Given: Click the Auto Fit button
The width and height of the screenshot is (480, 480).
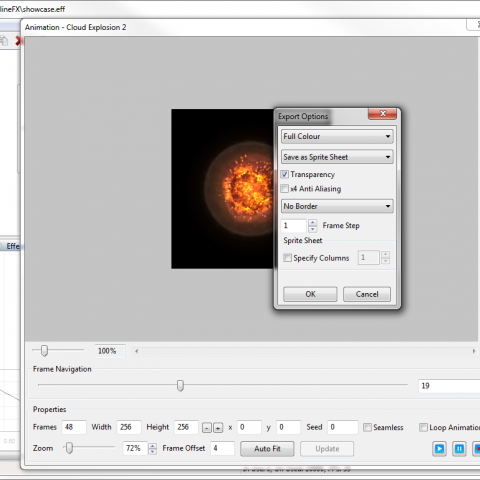Looking at the screenshot, I should click(267, 449).
